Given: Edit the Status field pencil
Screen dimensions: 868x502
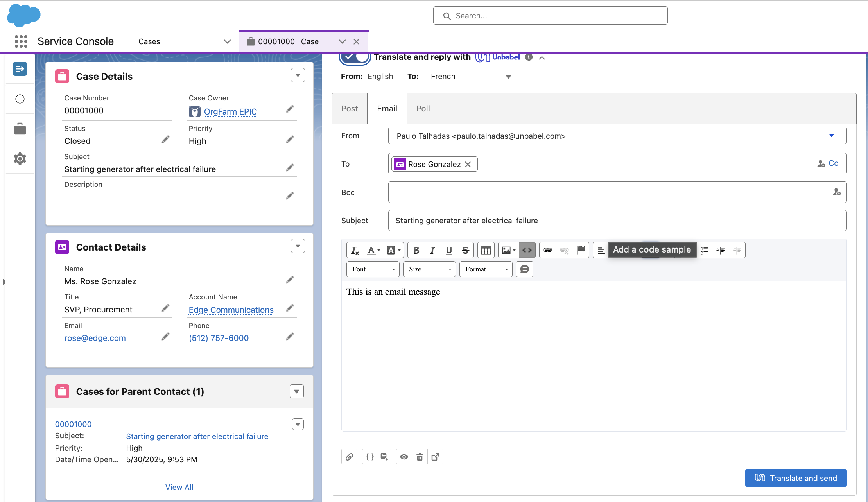Looking at the screenshot, I should [x=165, y=140].
